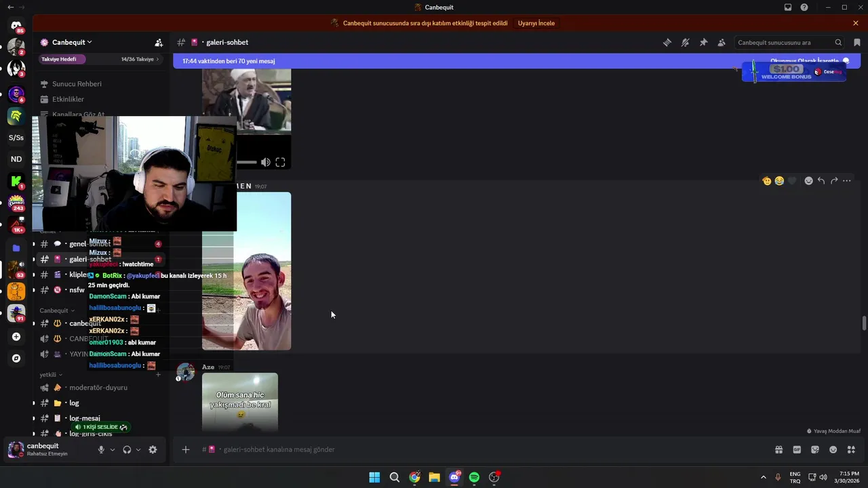Open Direct Messages home icon
868x488 pixels.
(x=16, y=26)
